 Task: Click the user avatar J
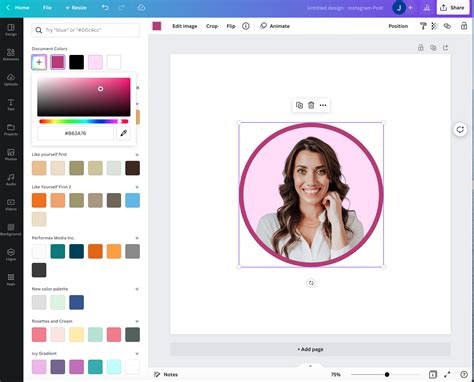pos(399,8)
